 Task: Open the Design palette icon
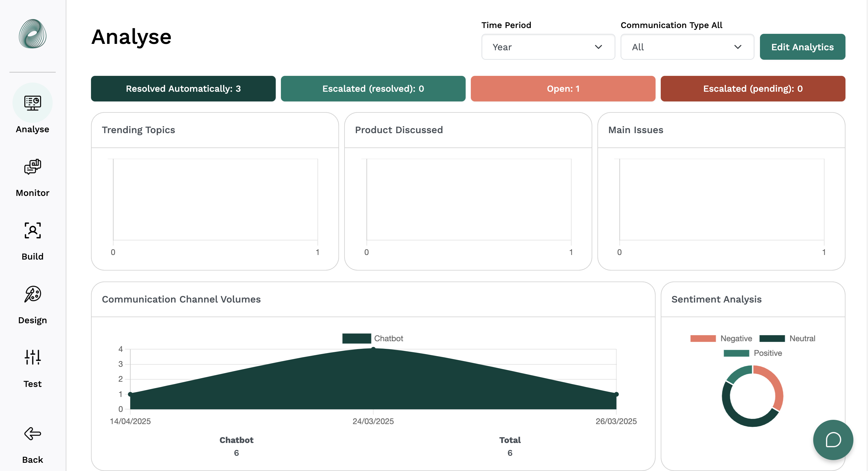pyautogui.click(x=33, y=294)
